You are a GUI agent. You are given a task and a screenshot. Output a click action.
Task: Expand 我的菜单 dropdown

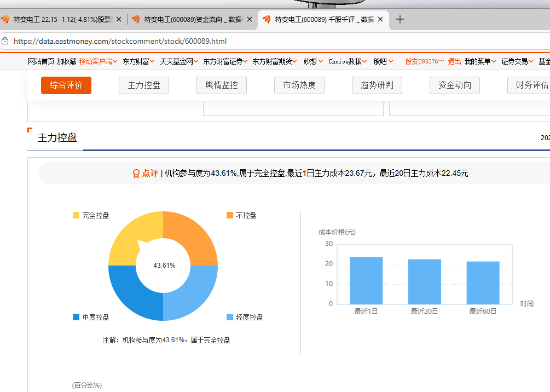pos(480,61)
